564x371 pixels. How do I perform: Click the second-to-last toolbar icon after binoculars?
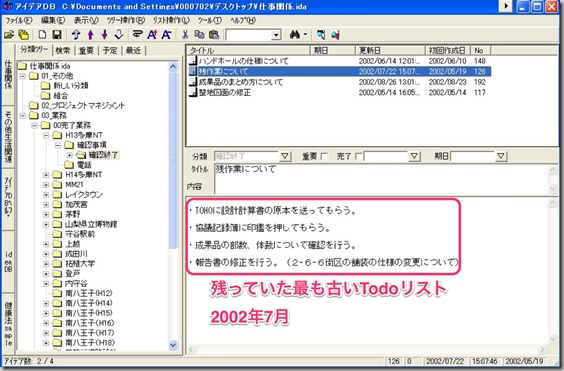(x=321, y=35)
